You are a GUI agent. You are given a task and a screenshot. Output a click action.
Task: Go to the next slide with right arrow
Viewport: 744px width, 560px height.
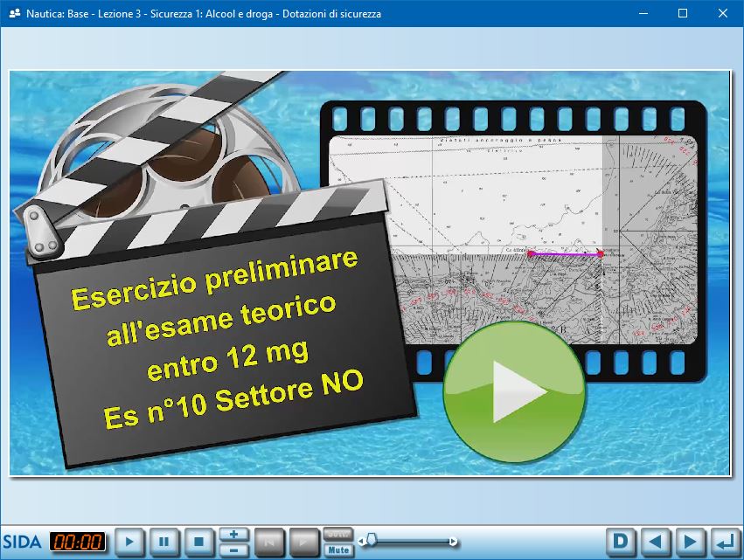690,542
